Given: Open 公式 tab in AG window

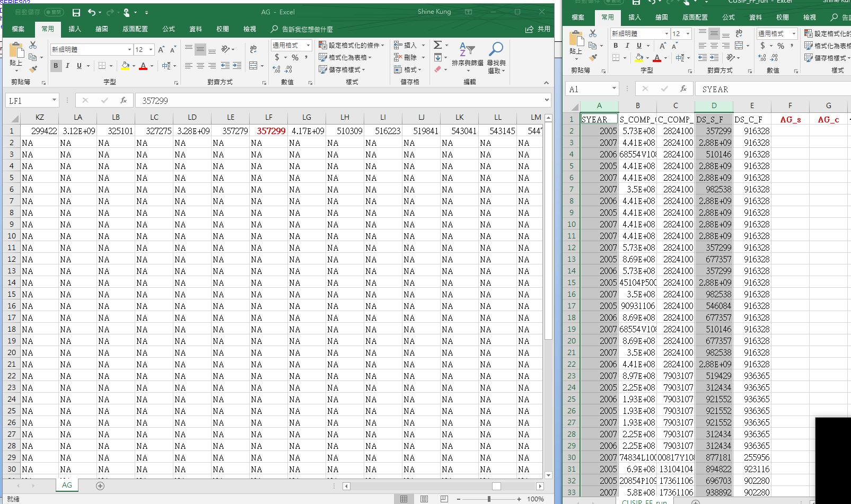Looking at the screenshot, I should tap(169, 29).
